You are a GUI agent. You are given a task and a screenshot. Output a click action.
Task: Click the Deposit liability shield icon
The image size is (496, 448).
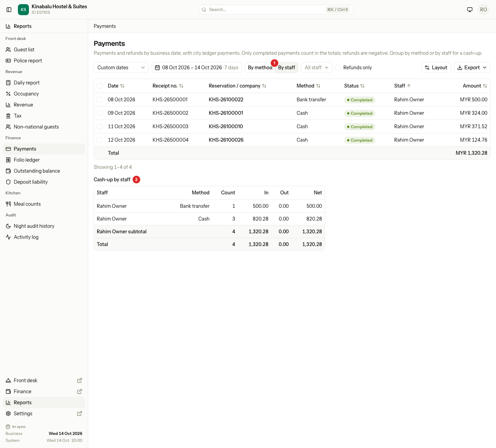point(8,182)
